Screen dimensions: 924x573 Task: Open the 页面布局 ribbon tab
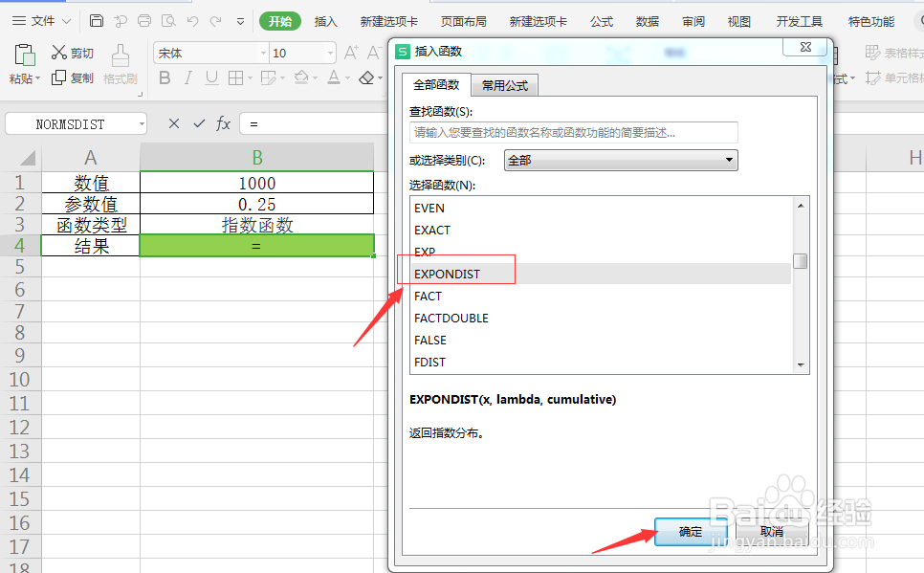coord(463,22)
